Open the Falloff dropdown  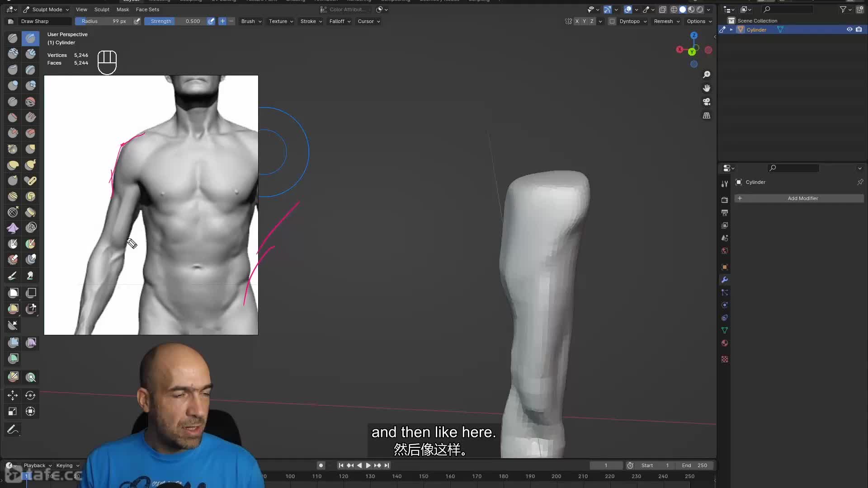click(x=340, y=21)
